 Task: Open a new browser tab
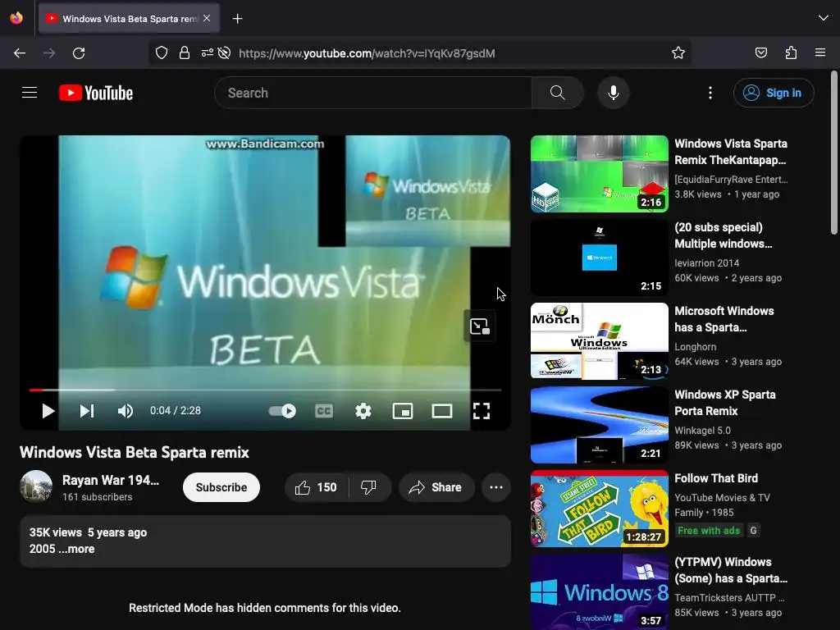click(237, 19)
